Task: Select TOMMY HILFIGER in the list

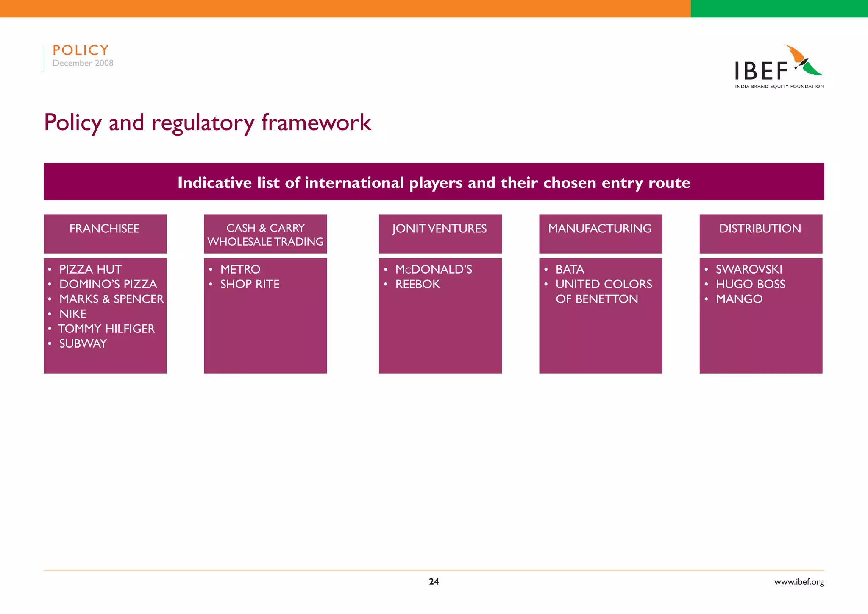Action: tap(106, 329)
